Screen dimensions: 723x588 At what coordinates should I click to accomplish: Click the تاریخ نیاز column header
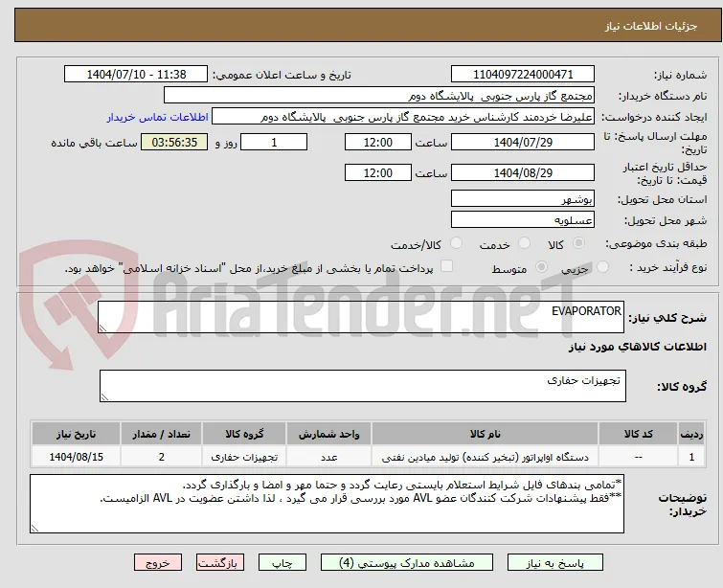[x=76, y=434]
